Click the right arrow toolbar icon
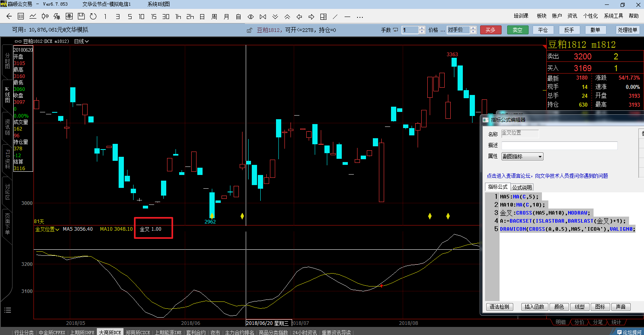The height and width of the screenshot is (335, 644). (x=312, y=17)
